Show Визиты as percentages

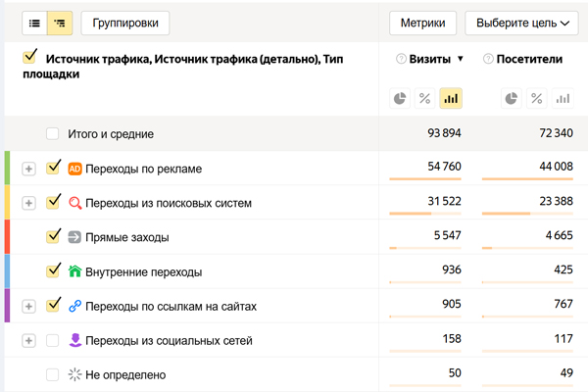click(425, 98)
